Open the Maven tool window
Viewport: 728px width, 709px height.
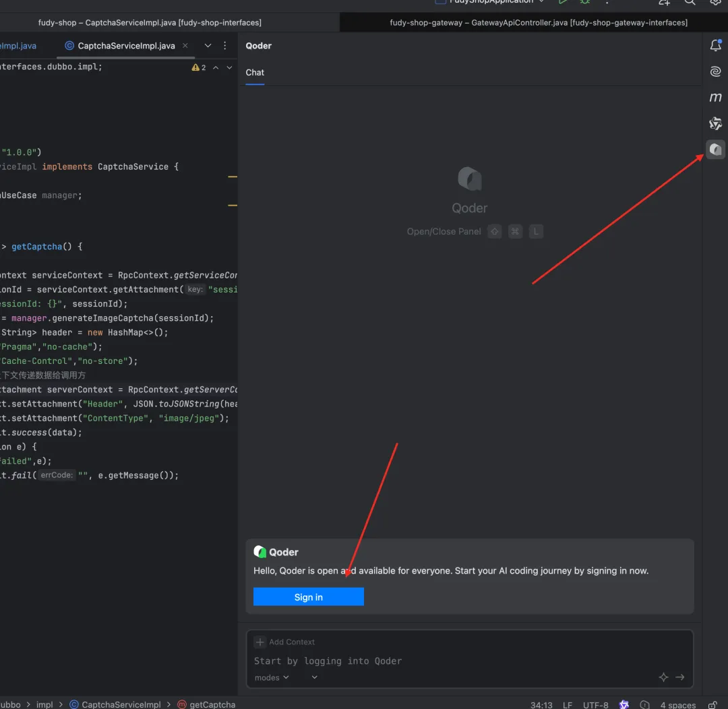coord(715,97)
